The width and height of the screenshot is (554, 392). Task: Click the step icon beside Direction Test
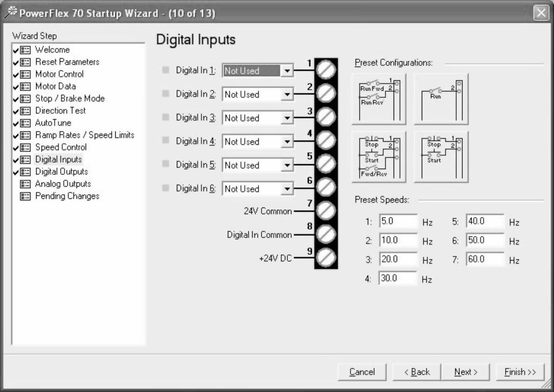25,111
